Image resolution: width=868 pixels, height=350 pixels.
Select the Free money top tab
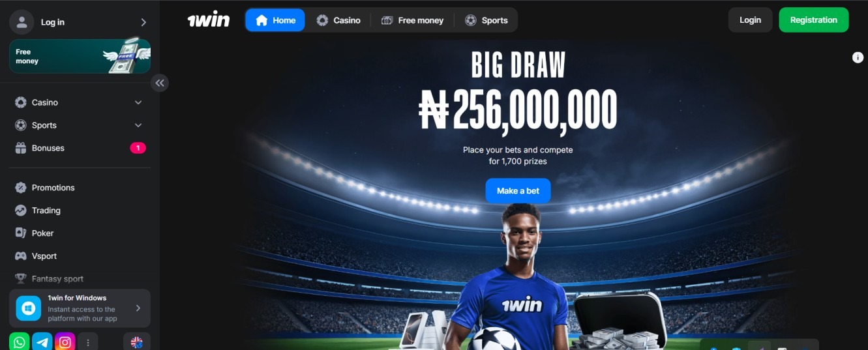coord(412,20)
